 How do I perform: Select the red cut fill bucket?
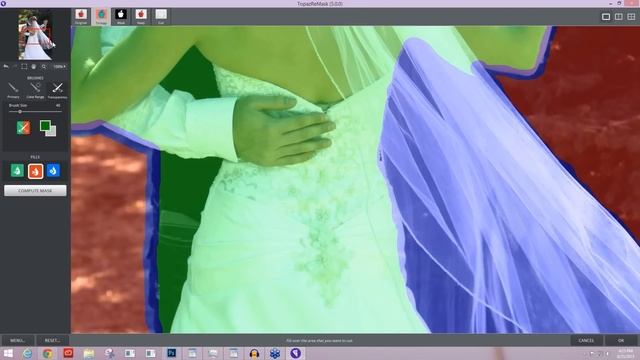pyautogui.click(x=36, y=171)
